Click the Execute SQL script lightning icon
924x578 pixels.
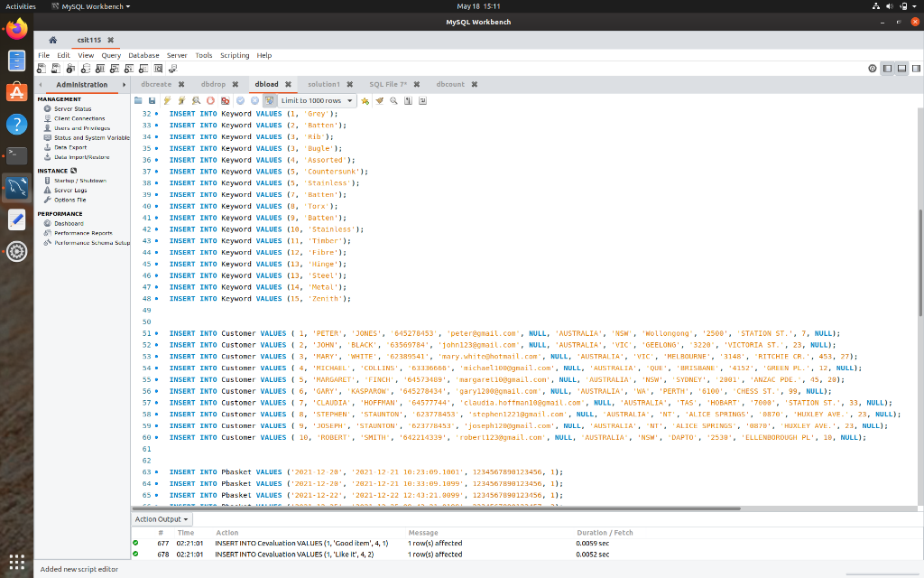[168, 100]
